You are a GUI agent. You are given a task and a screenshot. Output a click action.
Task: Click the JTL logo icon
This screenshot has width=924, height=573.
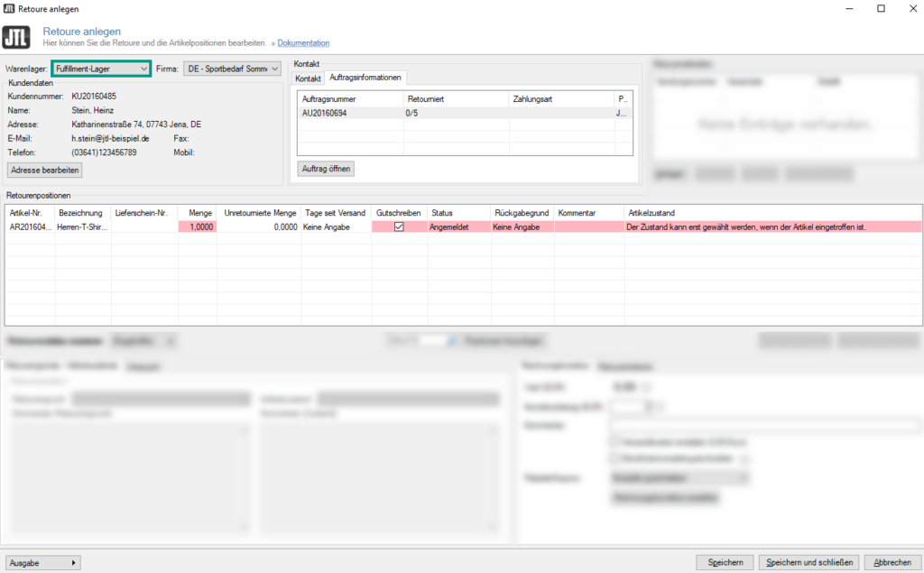pyautogui.click(x=17, y=37)
